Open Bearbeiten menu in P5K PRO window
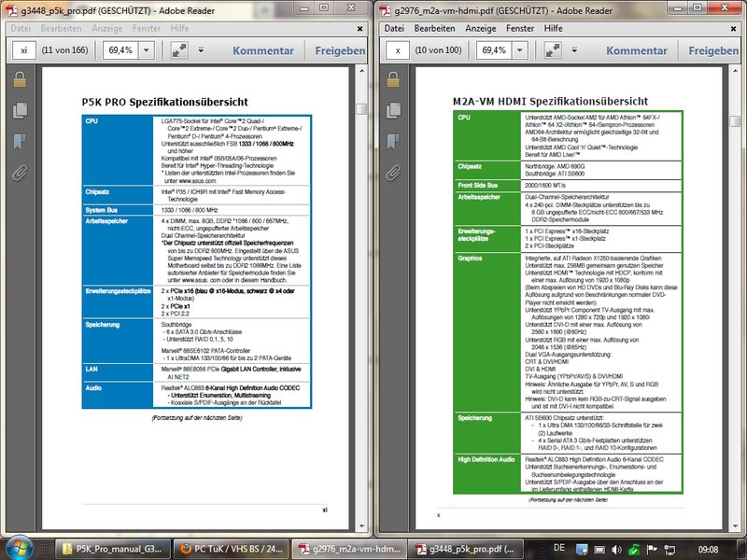This screenshot has height=560, width=747. click(x=61, y=29)
